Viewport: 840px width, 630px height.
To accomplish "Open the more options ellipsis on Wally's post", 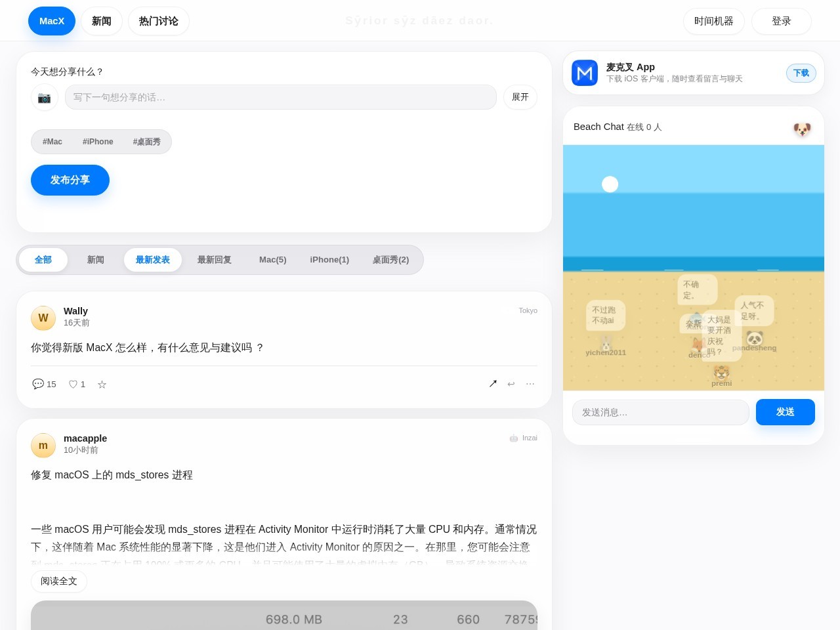I will click(x=530, y=384).
